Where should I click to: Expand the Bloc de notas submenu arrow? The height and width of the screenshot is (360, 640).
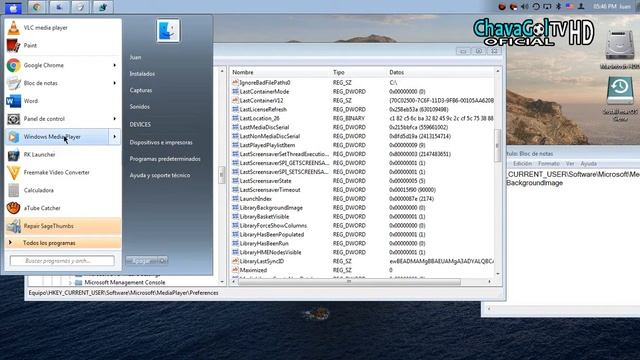[114, 83]
